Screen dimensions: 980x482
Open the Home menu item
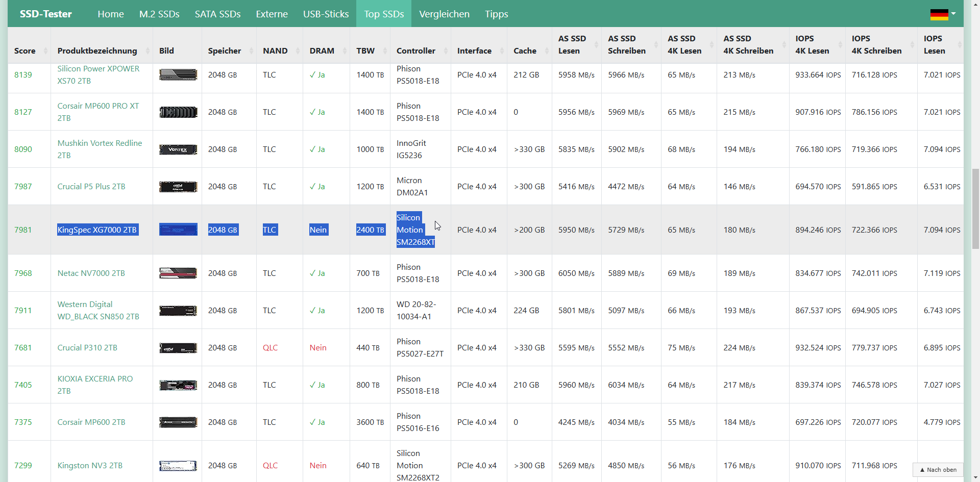[111, 14]
